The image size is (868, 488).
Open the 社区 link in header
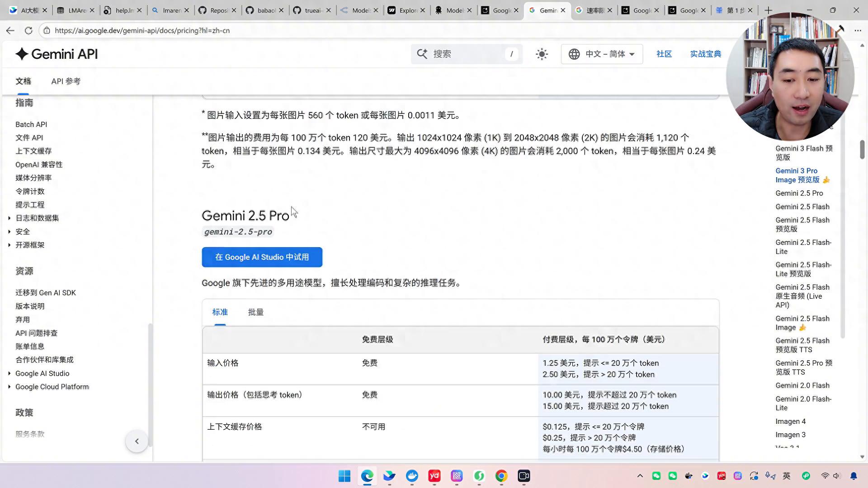click(x=664, y=54)
